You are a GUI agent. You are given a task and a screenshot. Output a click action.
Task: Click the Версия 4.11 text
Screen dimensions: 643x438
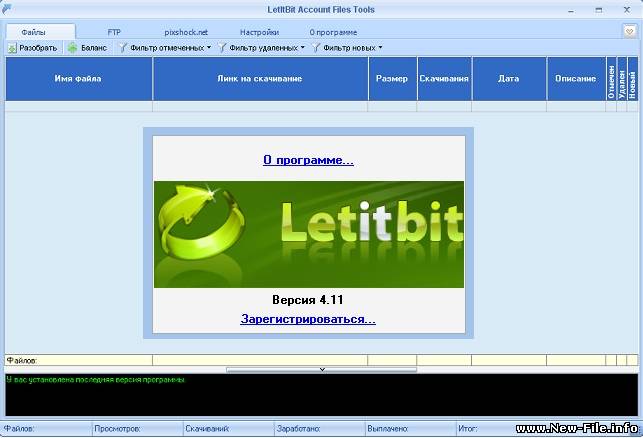pos(308,300)
